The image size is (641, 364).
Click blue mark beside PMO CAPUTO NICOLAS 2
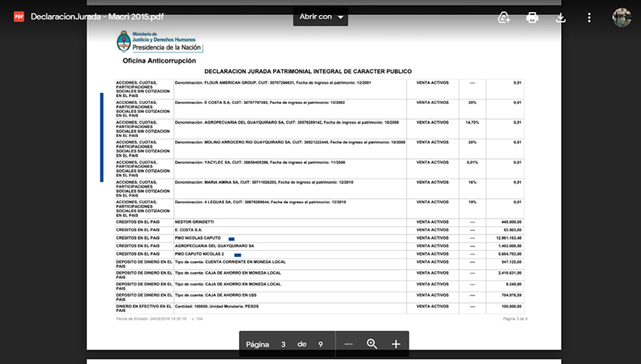[238, 254]
